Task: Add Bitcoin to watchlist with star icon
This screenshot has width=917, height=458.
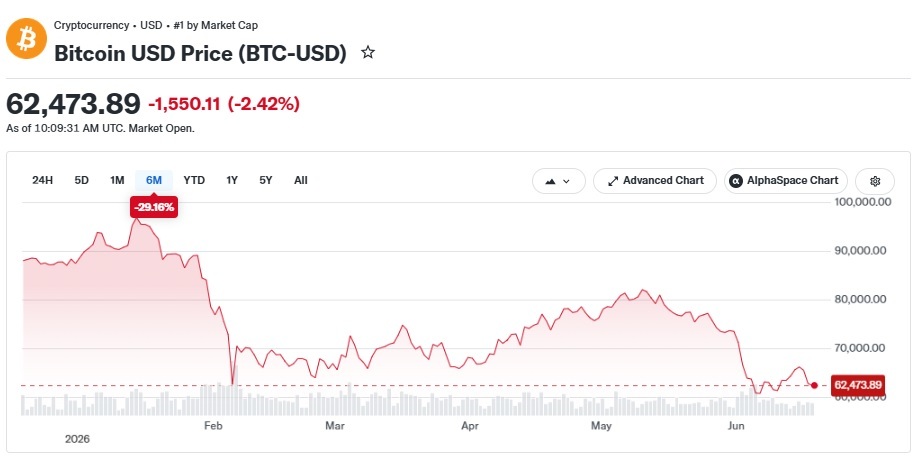Action: coord(368,53)
